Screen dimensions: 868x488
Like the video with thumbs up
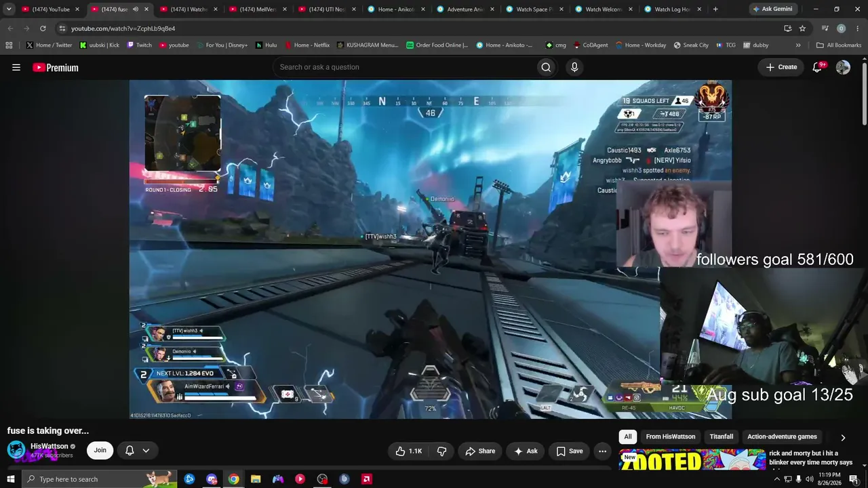pyautogui.click(x=408, y=451)
